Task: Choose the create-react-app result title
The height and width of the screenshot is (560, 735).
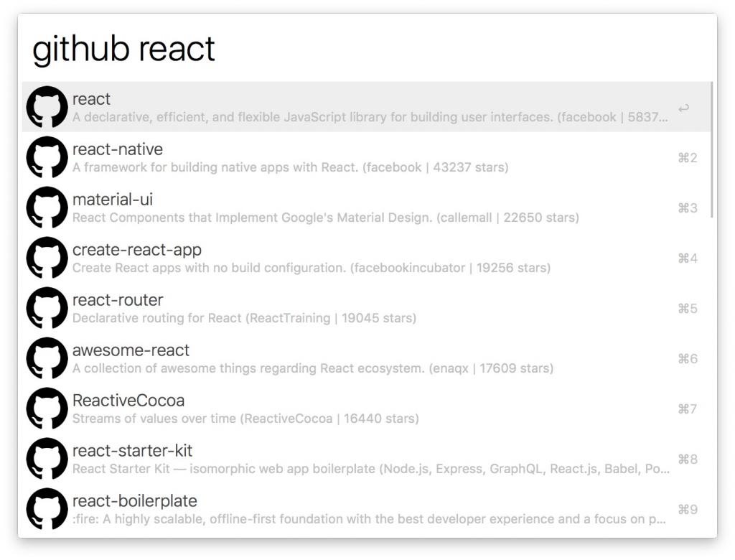Action: [137, 250]
